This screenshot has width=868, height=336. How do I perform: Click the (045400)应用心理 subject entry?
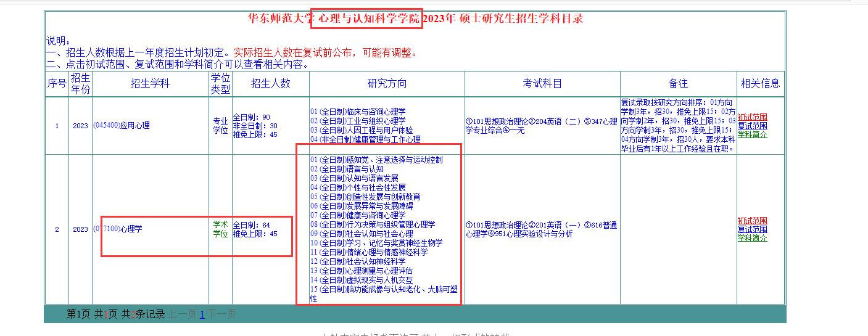click(x=122, y=126)
